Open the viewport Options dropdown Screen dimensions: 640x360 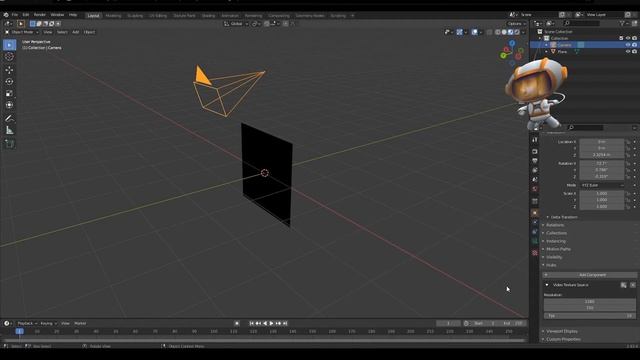516,24
